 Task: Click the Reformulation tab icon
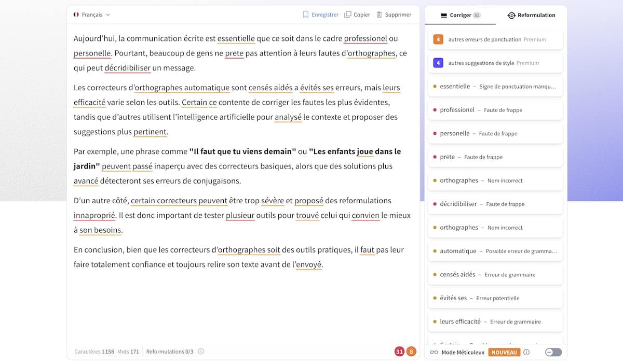tap(511, 16)
